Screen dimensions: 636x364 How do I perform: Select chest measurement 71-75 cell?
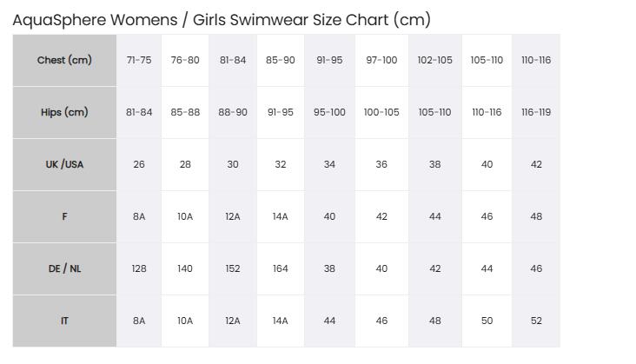click(139, 60)
